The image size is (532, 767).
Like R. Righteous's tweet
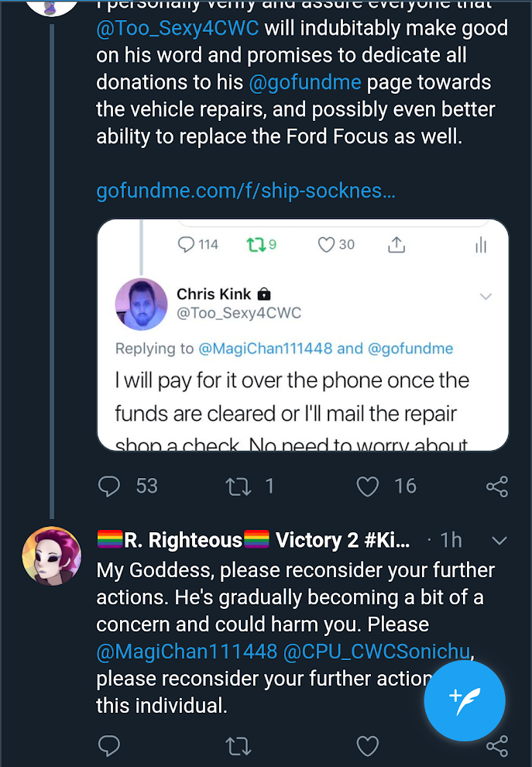(367, 746)
